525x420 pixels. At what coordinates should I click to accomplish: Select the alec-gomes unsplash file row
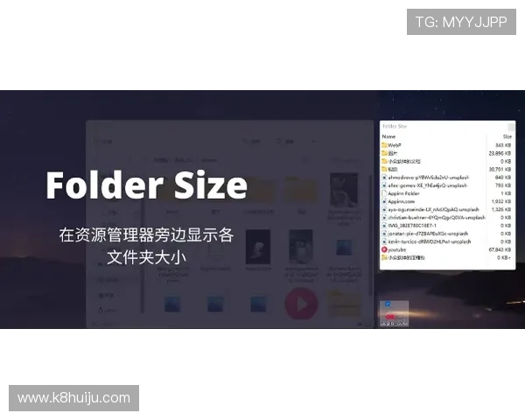point(446,185)
